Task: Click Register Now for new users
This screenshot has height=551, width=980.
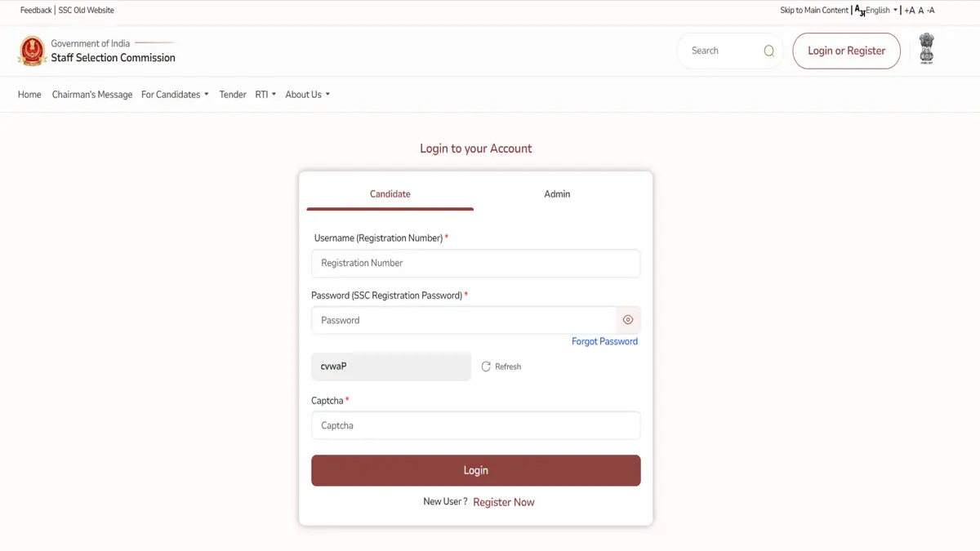Action: [504, 501]
